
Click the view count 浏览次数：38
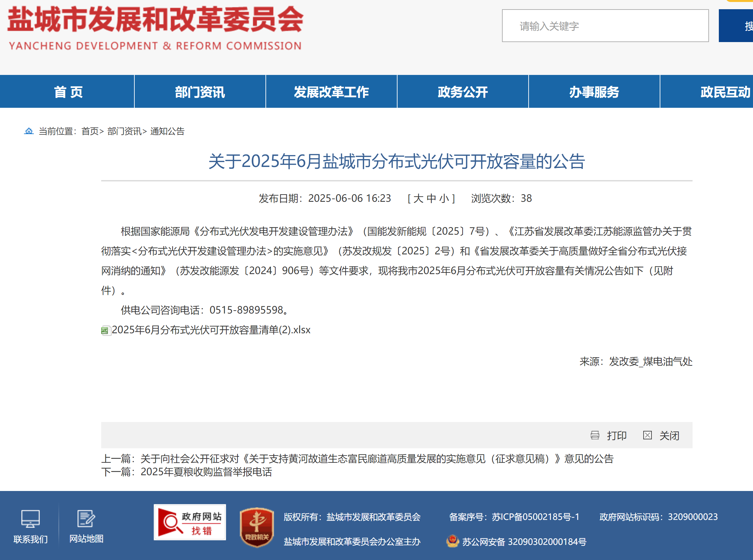tap(502, 198)
